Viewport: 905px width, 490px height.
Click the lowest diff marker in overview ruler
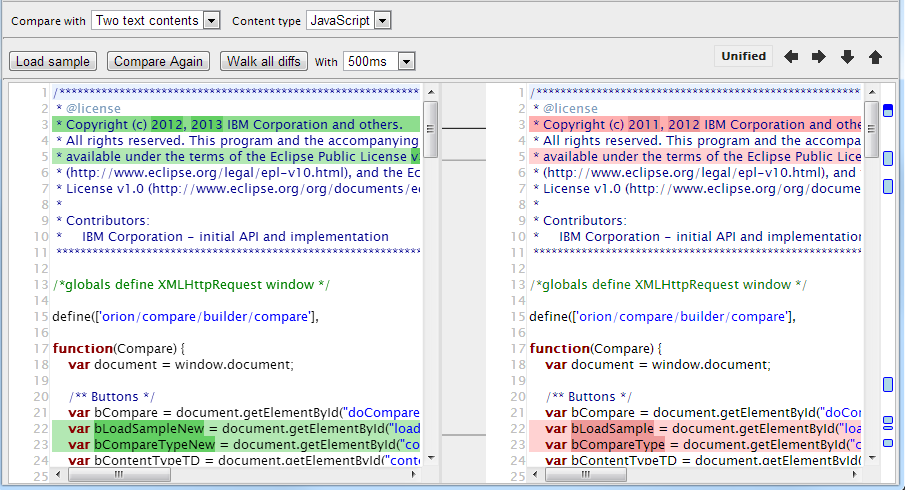coord(887,444)
